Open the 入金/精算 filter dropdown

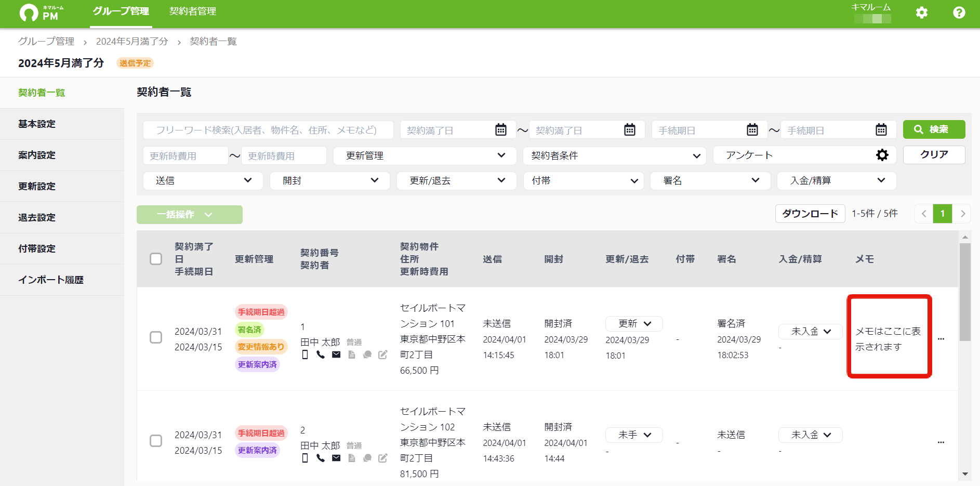coord(837,180)
